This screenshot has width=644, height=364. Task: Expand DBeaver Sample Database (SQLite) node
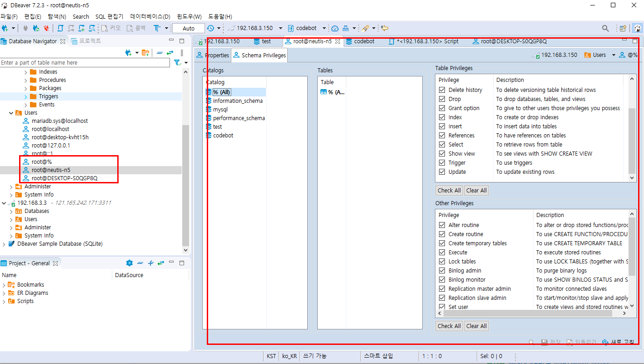4,244
